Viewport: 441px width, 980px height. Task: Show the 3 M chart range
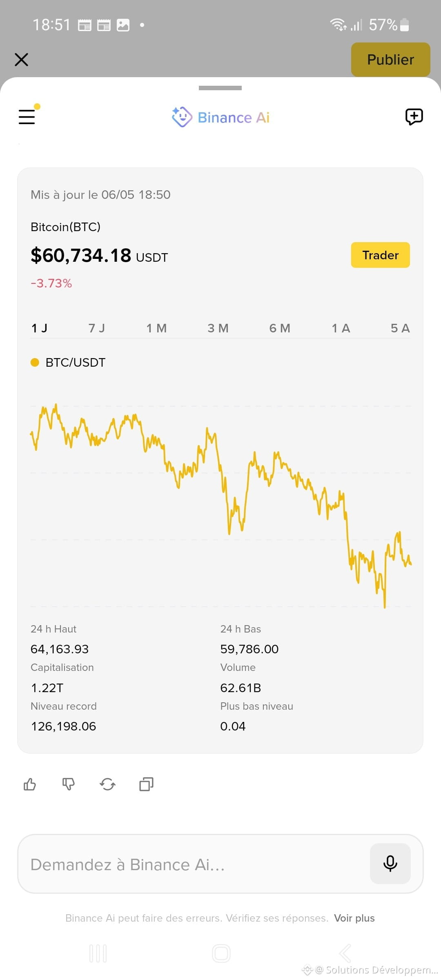[218, 328]
